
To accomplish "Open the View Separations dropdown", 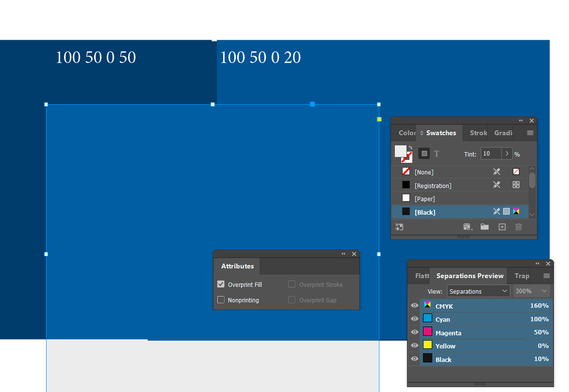I will [478, 291].
